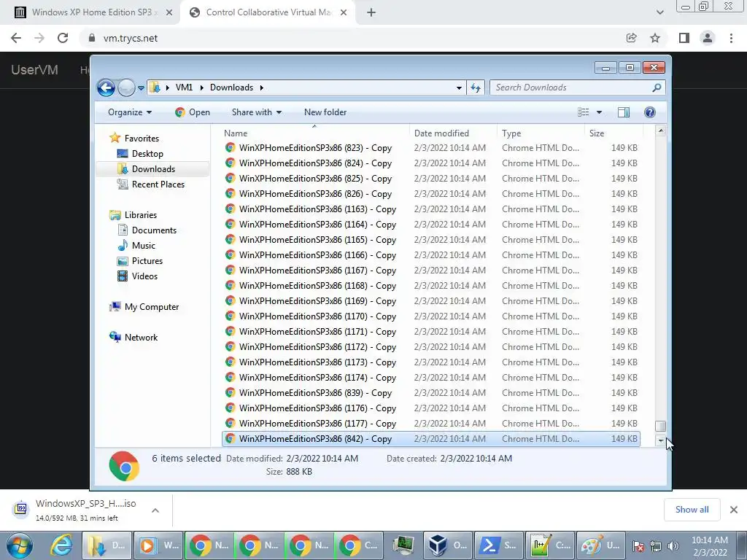This screenshot has width=747, height=560.
Task: Click Explorer forward navigation button
Action: 126,87
